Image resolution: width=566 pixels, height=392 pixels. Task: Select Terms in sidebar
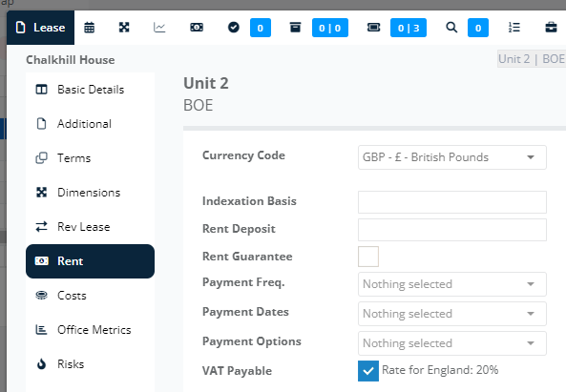91,158
